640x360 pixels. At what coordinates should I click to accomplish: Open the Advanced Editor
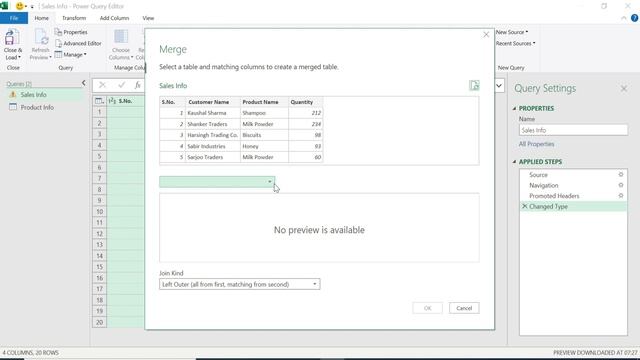[x=78, y=43]
